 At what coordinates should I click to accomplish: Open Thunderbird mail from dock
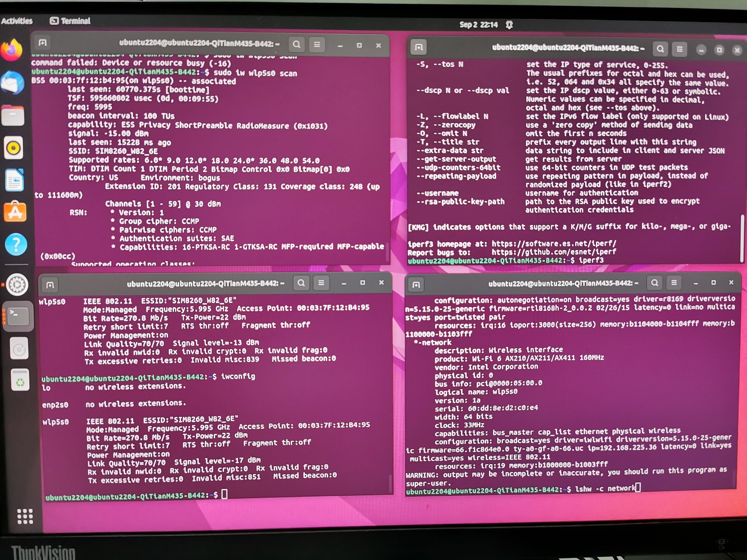(x=13, y=83)
